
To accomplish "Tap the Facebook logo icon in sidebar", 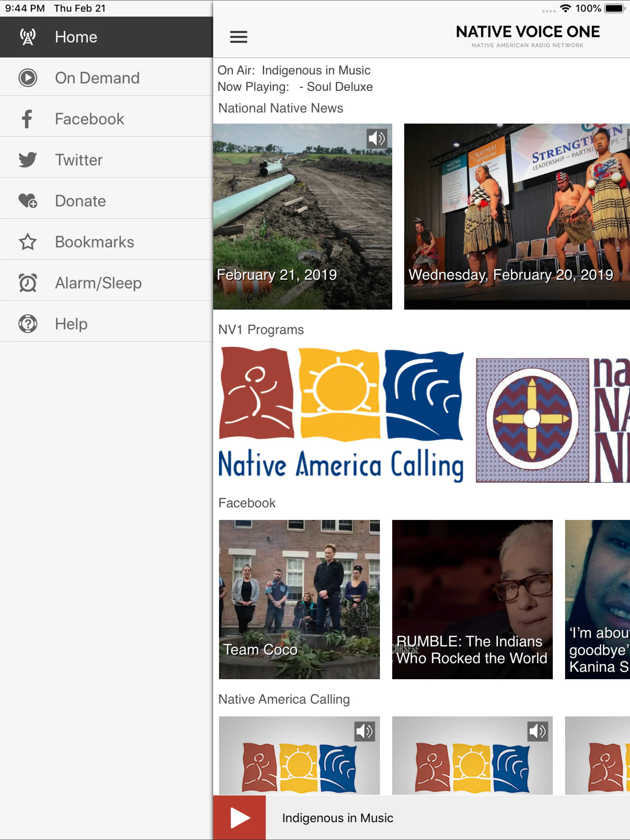I will 27,119.
